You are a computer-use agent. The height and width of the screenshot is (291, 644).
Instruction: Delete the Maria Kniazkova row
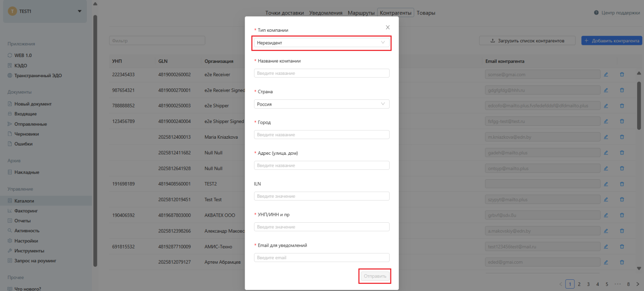pos(622,137)
